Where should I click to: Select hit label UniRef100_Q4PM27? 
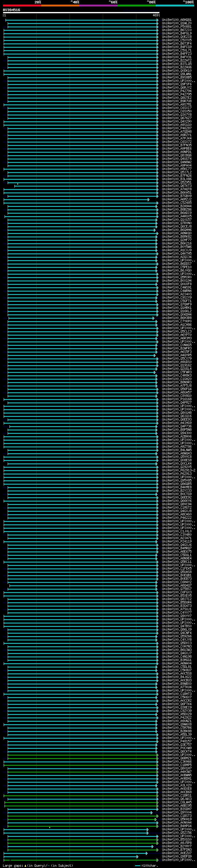tap(176, 402)
